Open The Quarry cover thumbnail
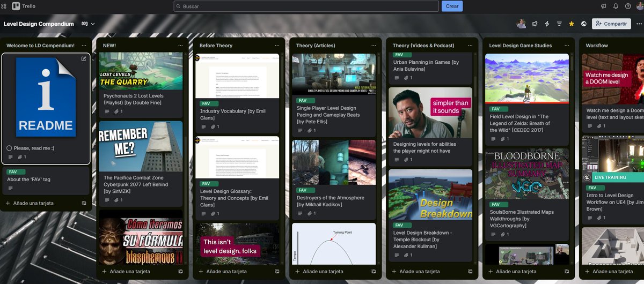Image resolution: width=644 pixels, height=284 pixels. (x=141, y=71)
